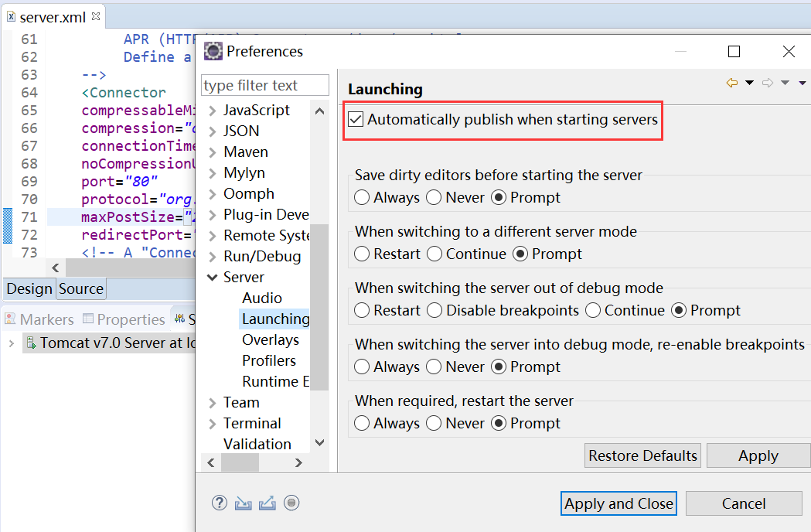Image resolution: width=811 pixels, height=532 pixels.
Task: Click the Export preferences icon
Action: [x=267, y=503]
